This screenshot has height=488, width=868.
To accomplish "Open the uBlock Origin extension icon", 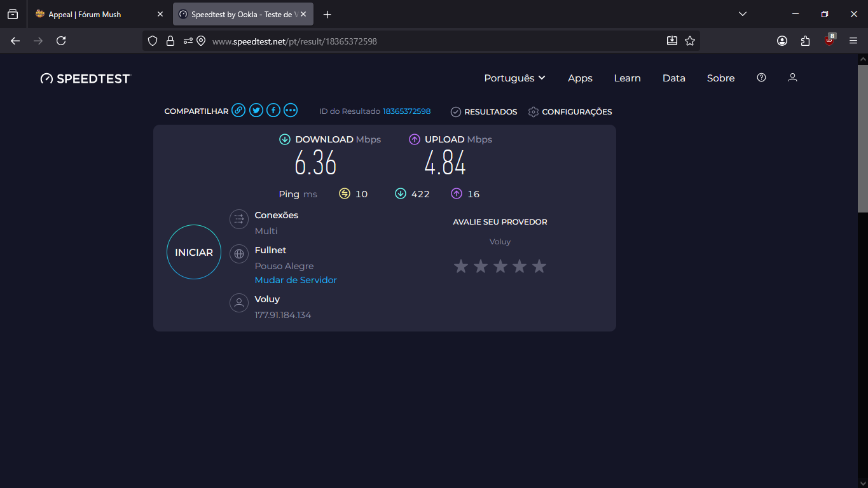I will pos(829,40).
